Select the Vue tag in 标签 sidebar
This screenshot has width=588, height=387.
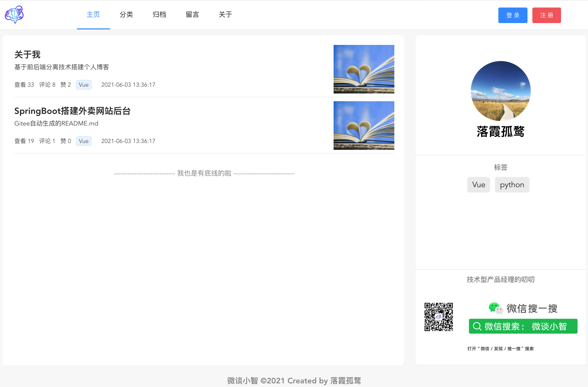coord(478,185)
